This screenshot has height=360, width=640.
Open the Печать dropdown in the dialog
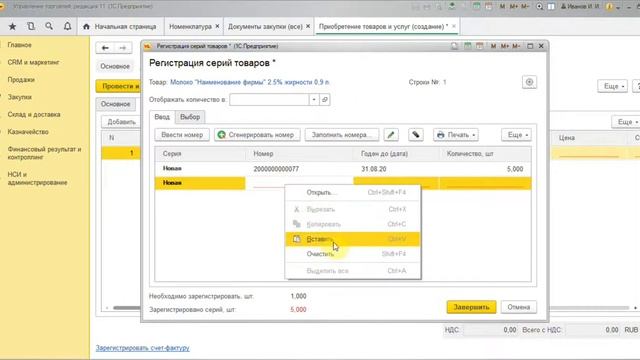pos(456,135)
